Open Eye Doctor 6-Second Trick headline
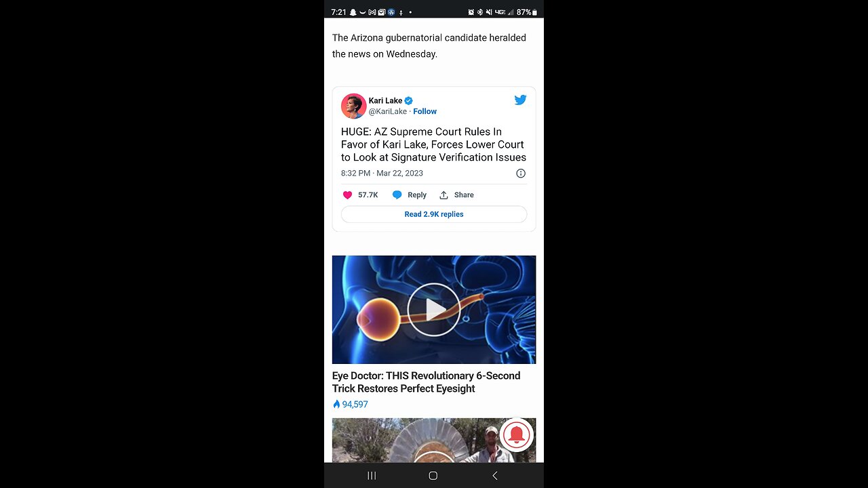 (x=427, y=382)
